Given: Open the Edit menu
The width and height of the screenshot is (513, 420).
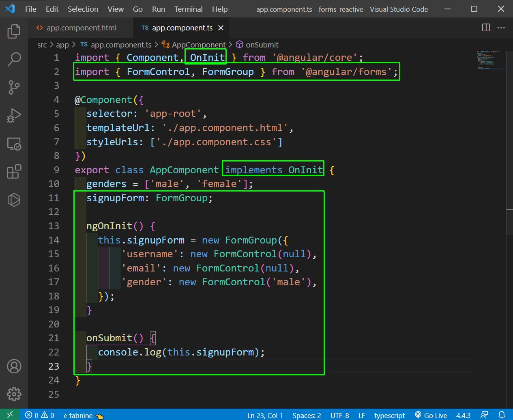Looking at the screenshot, I should (52, 9).
